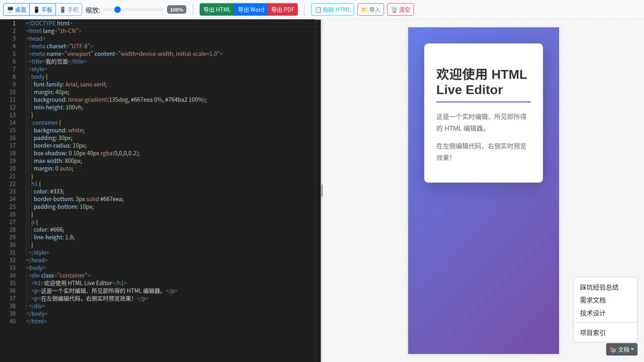The image size is (644, 362).
Task: Click the color: #333 code line
Action: click(x=49, y=192)
